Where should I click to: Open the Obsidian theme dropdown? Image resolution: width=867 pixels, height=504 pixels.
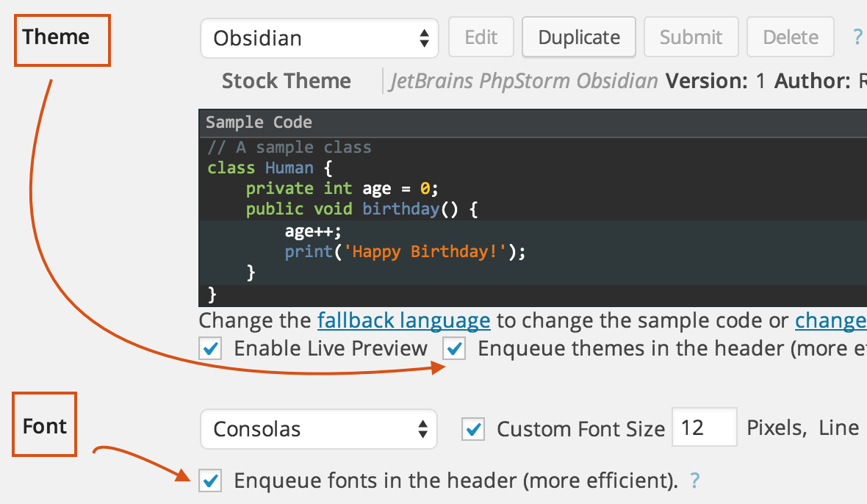tap(320, 37)
